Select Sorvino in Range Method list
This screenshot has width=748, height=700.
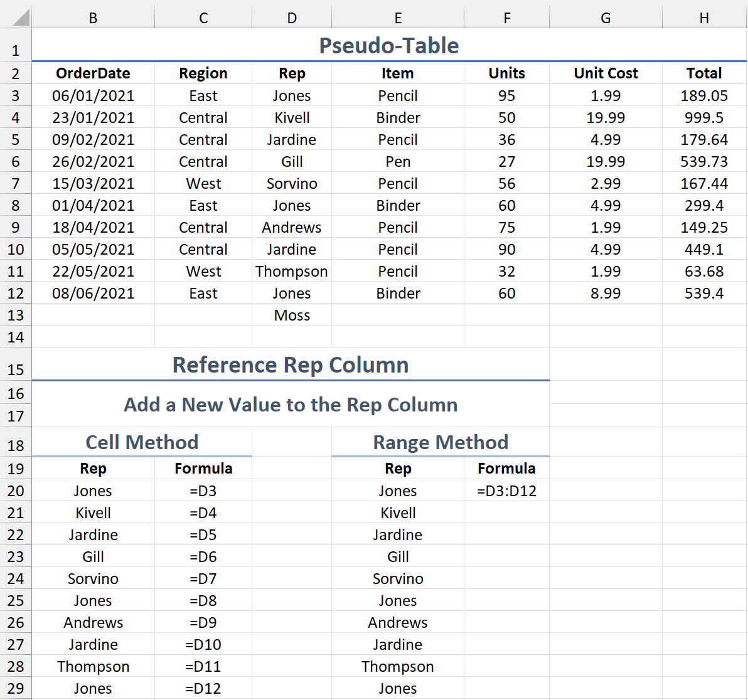click(398, 579)
